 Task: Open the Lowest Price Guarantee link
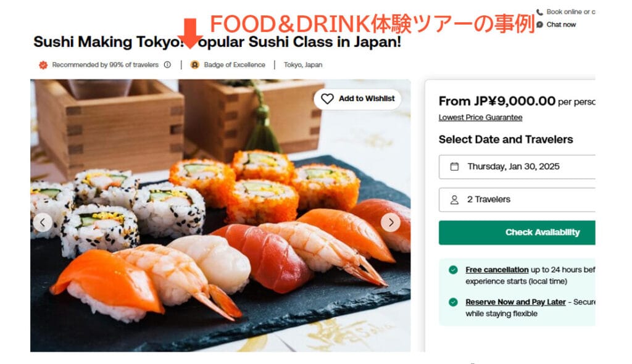point(480,117)
